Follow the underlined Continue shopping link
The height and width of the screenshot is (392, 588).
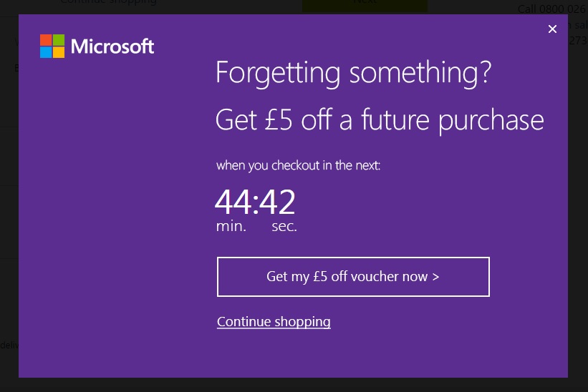pyautogui.click(x=274, y=322)
